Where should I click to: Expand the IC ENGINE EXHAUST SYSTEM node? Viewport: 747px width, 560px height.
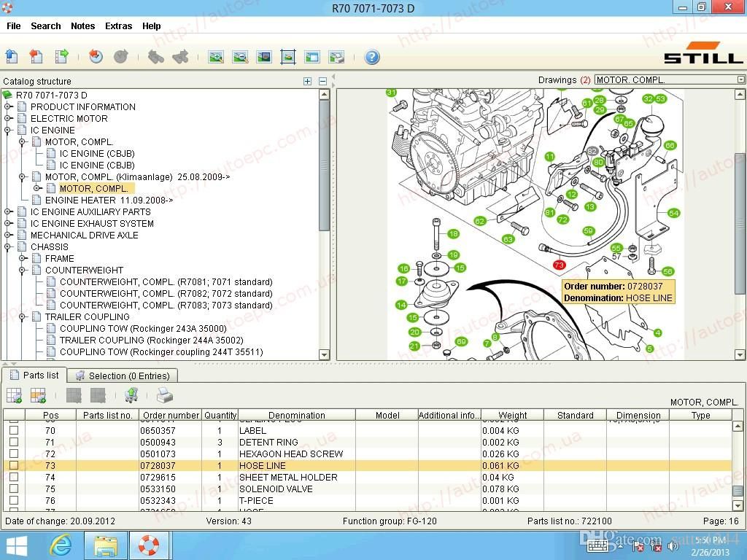(x=8, y=224)
